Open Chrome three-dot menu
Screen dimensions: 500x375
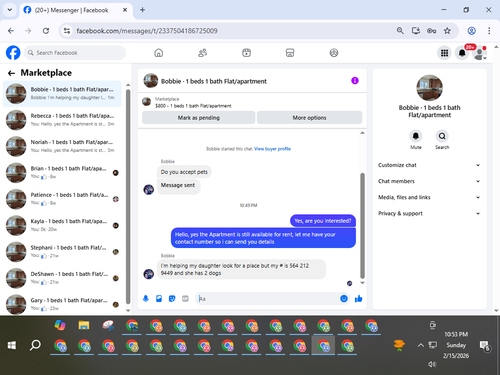click(x=489, y=31)
